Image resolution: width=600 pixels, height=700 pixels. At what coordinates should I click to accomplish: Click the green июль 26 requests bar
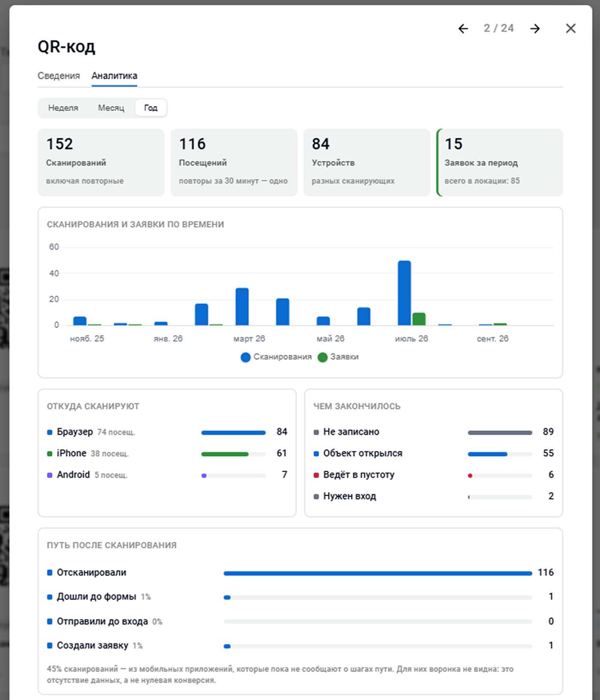419,319
